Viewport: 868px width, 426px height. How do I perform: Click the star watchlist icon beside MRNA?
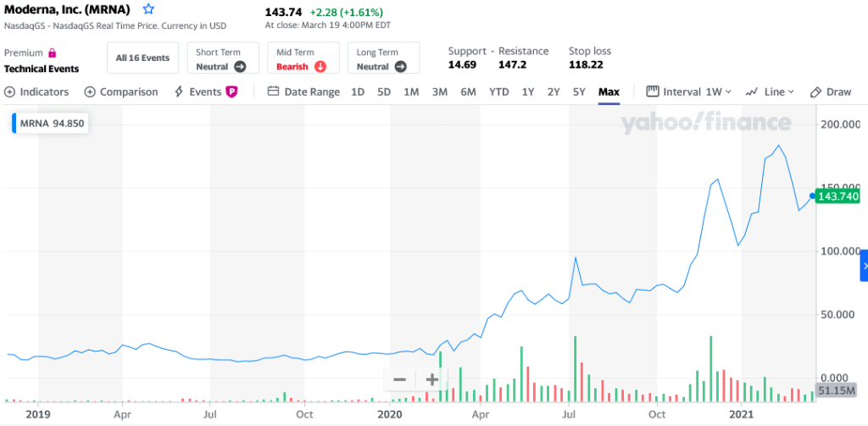pos(149,10)
